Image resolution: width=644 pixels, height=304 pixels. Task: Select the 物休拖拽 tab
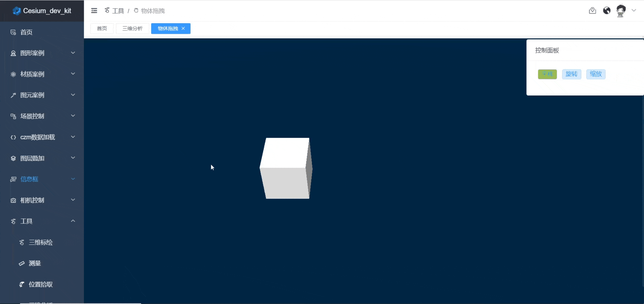[168, 28]
